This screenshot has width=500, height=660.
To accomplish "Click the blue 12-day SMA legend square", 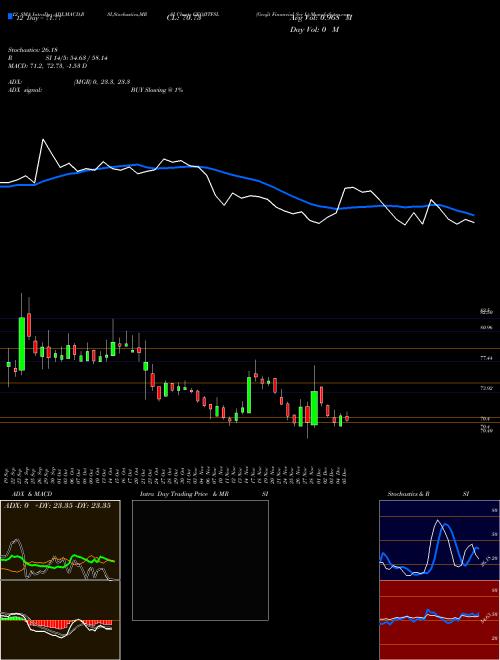I will point(10,17).
